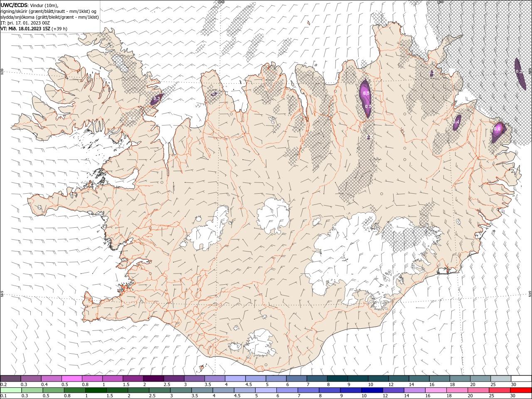The width and height of the screenshot is (532, 399).
Task: Pick the bright red 30 rain legend swatch
Action: (520, 390)
